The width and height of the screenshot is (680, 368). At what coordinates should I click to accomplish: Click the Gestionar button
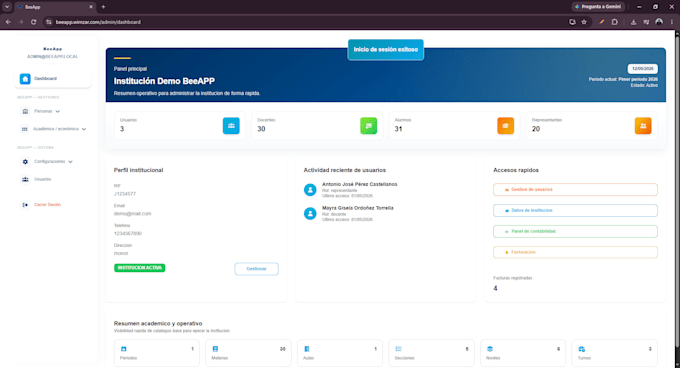pos(257,269)
